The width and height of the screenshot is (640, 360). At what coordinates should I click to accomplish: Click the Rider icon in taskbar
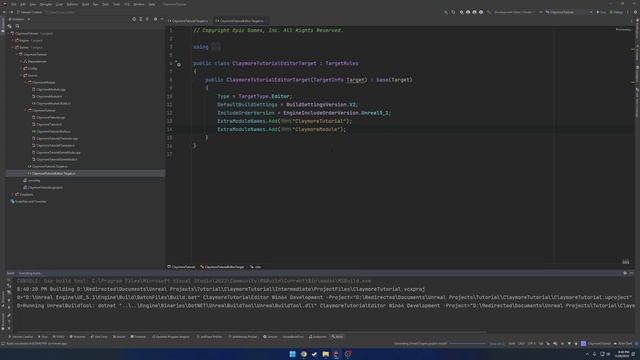pyautogui.click(x=336, y=354)
